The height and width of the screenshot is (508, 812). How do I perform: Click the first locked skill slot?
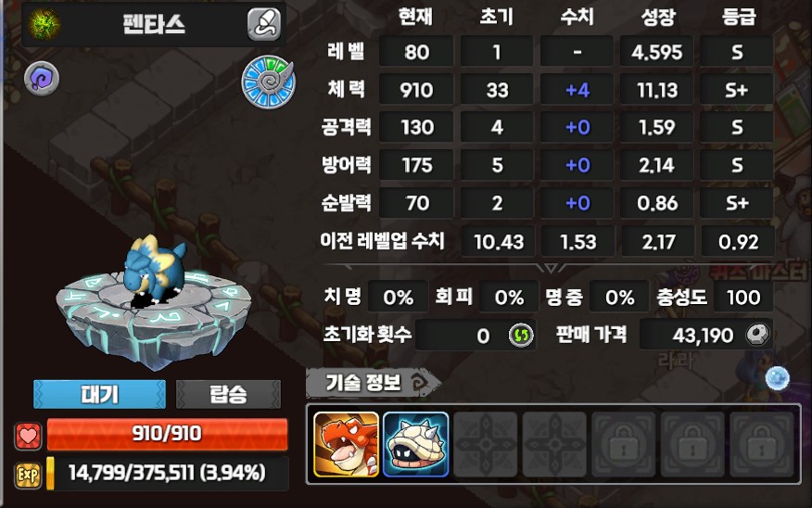(624, 444)
